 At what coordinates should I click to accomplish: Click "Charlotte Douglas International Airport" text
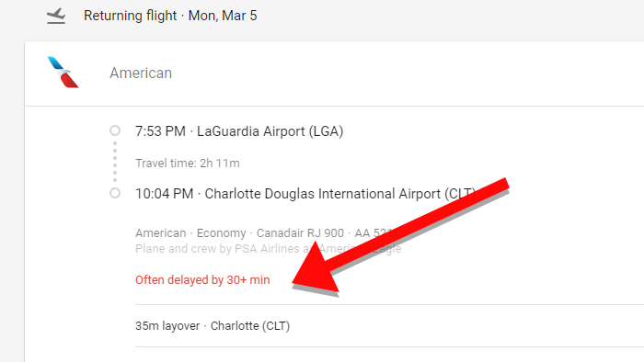pos(322,194)
